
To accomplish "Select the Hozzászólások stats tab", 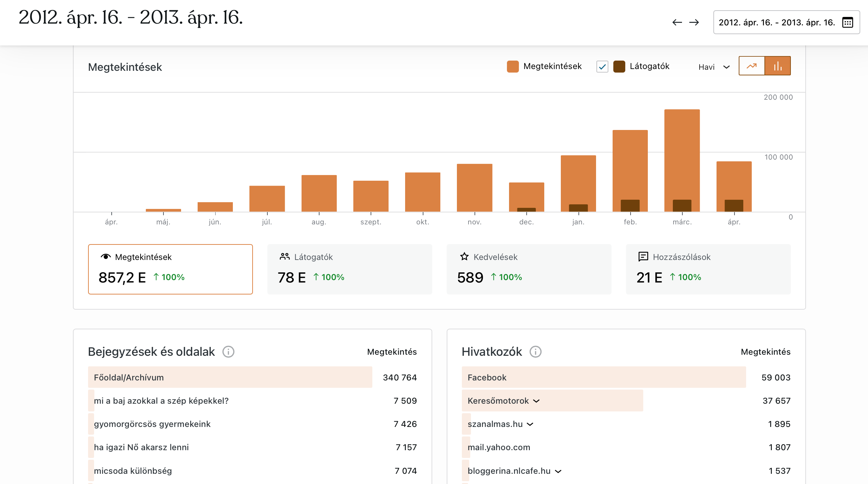I will tap(708, 269).
